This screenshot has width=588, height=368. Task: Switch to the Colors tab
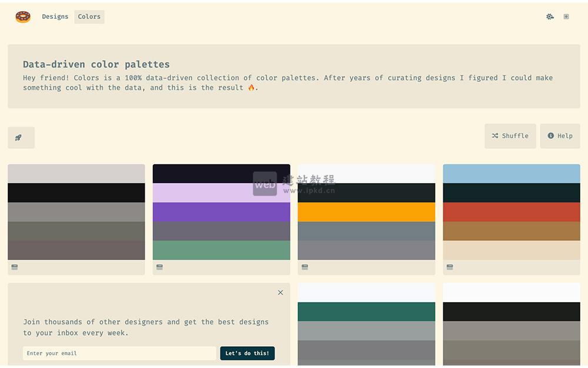click(89, 16)
